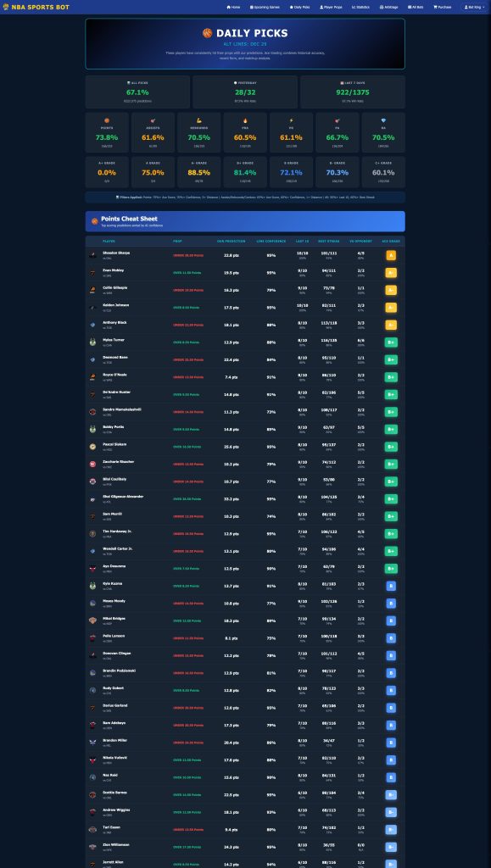This screenshot has width=491, height=868.
Task: Click the team logo next to Shaedon Sharpe
Action: [x=93, y=255]
